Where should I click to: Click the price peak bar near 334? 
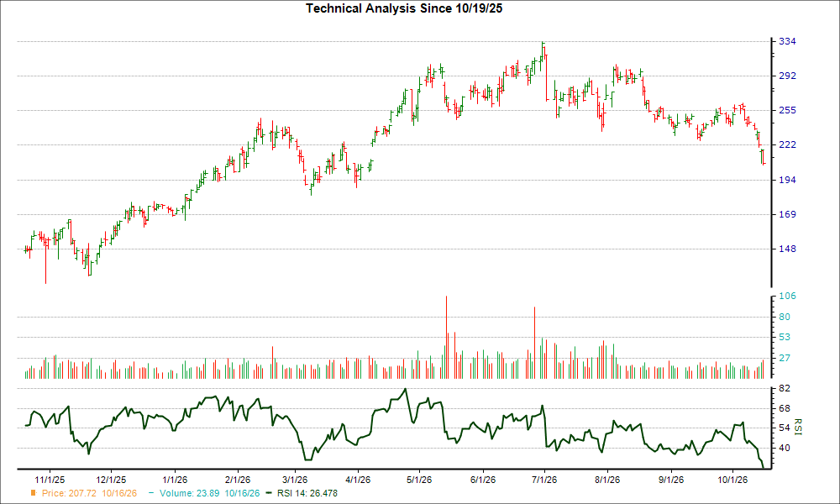click(x=543, y=52)
